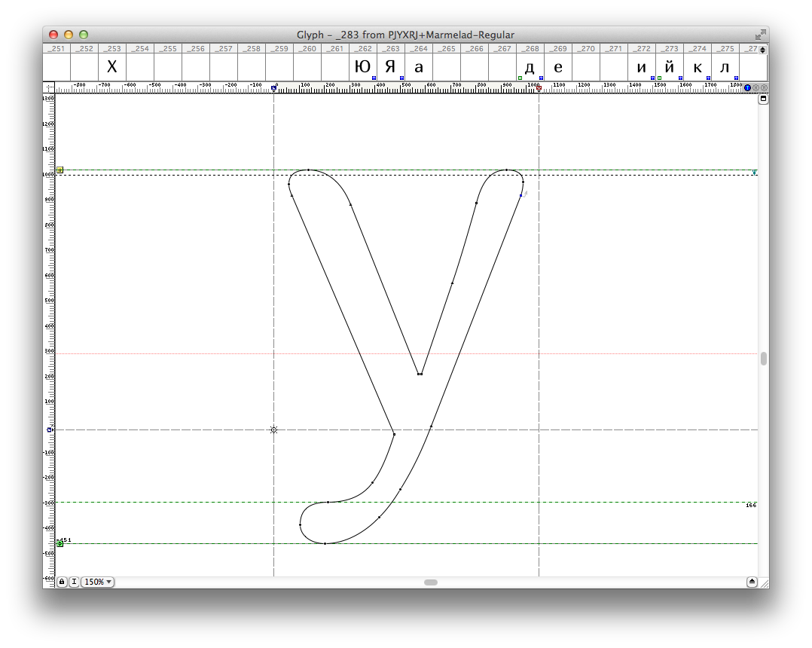Click the glyph origin point marker
Viewport: 812px width, 648px height.
[x=274, y=430]
